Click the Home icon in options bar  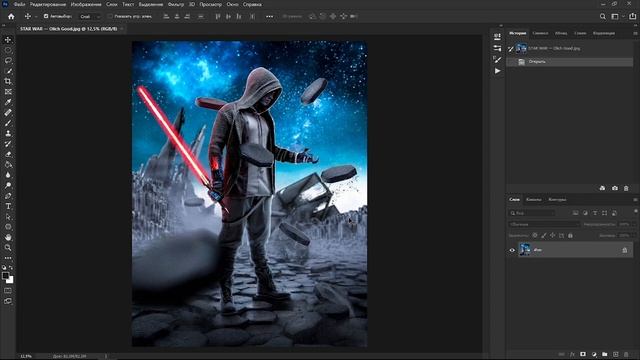click(x=11, y=16)
